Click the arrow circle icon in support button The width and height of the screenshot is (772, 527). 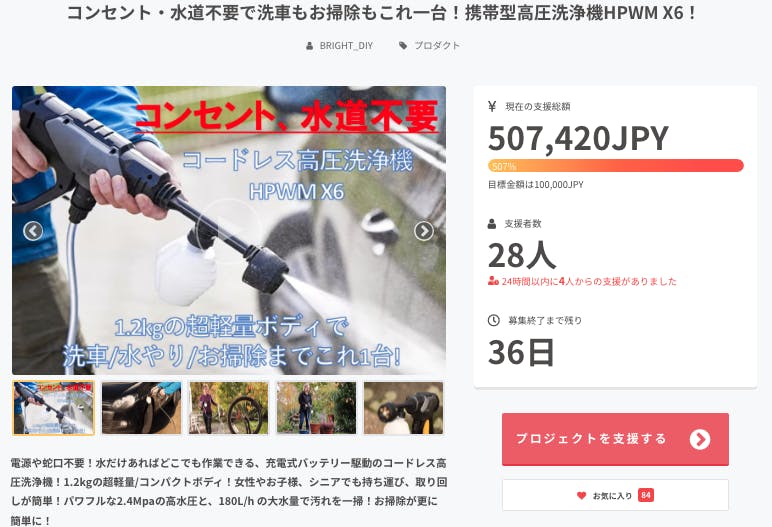[700, 439]
